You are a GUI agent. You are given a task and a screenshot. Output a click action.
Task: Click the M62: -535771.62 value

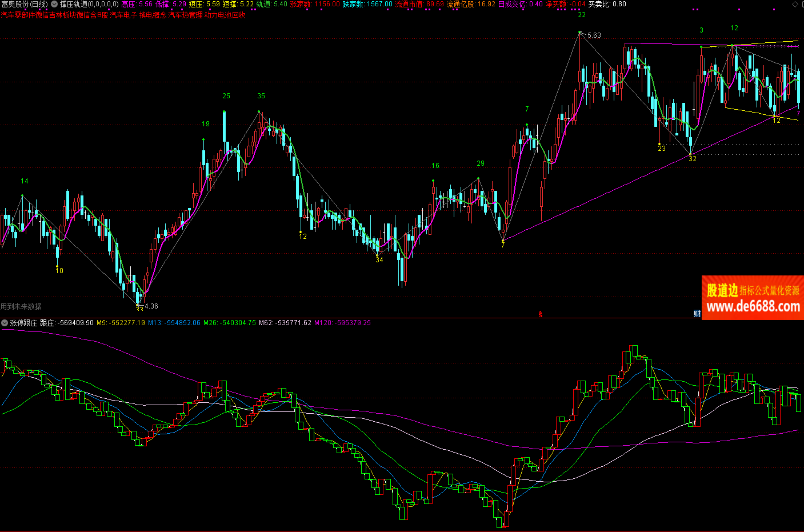click(285, 323)
